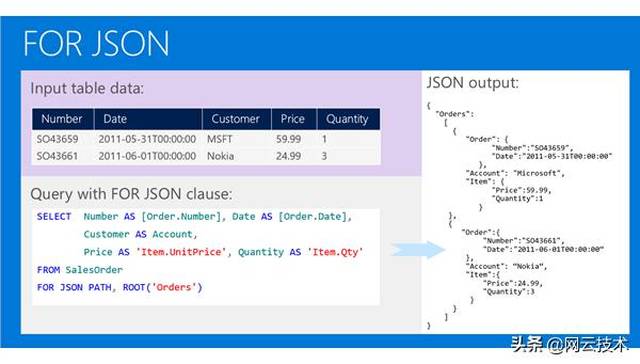Screen dimensions: 640x364
Task: Click "Quantity":3 in JSON output
Action: pyautogui.click(x=509, y=292)
